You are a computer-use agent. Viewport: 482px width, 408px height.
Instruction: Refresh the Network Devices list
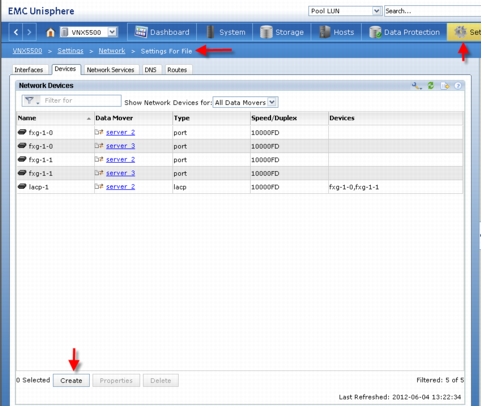(x=431, y=86)
